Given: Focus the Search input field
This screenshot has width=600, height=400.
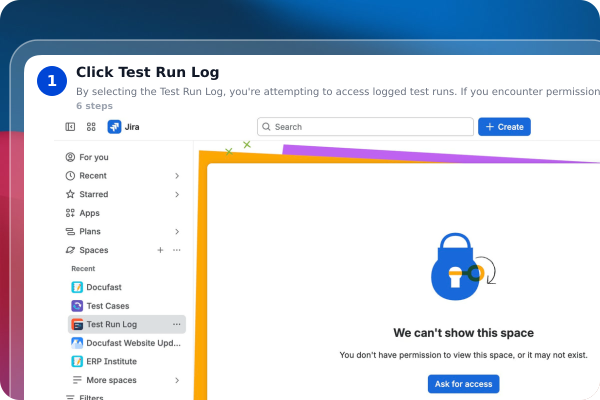Looking at the screenshot, I should click(365, 127).
